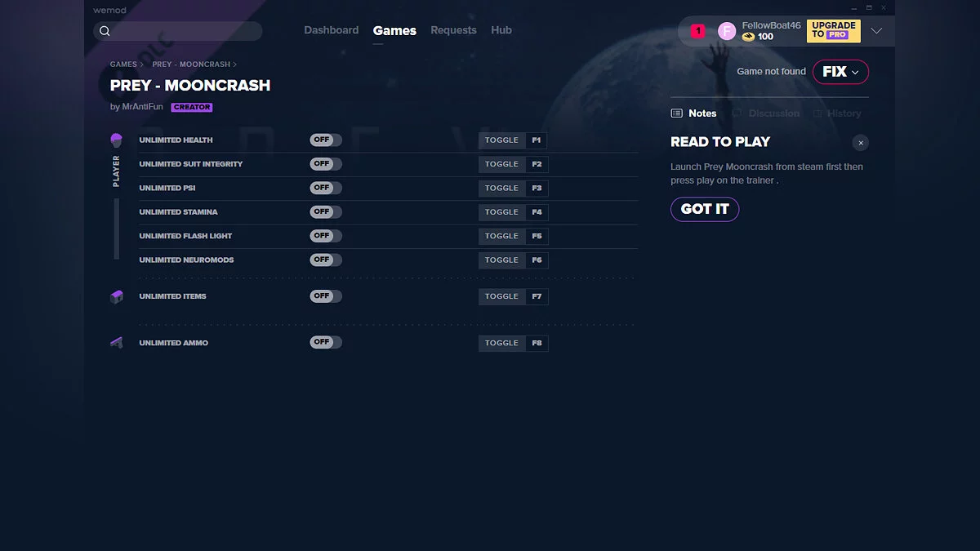Screen dimensions: 980x551
Task: Toggle Unlimited Health switch
Action: pos(326,140)
